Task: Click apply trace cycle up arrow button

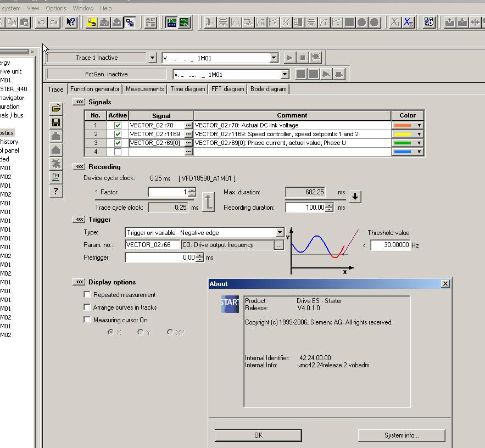Action: [x=209, y=202]
